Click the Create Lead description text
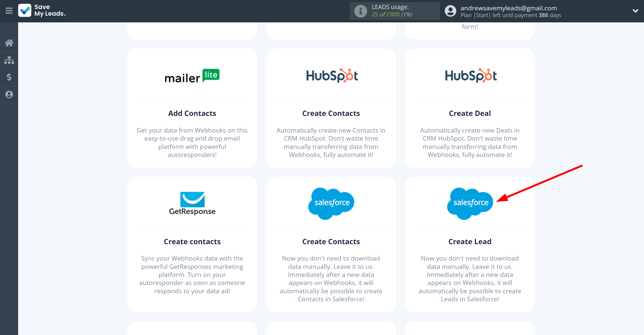The image size is (644, 335). (x=470, y=279)
